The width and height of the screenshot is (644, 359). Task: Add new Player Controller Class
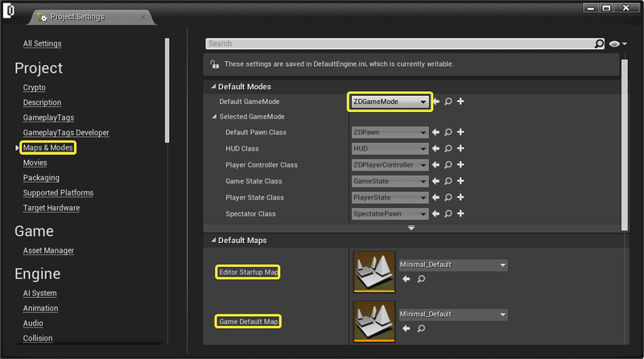(460, 165)
